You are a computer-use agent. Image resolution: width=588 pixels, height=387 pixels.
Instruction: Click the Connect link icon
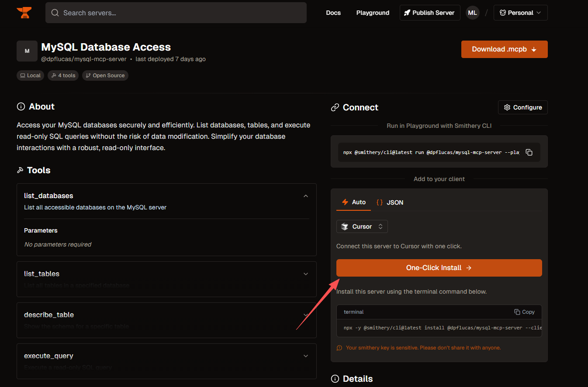pyautogui.click(x=335, y=107)
